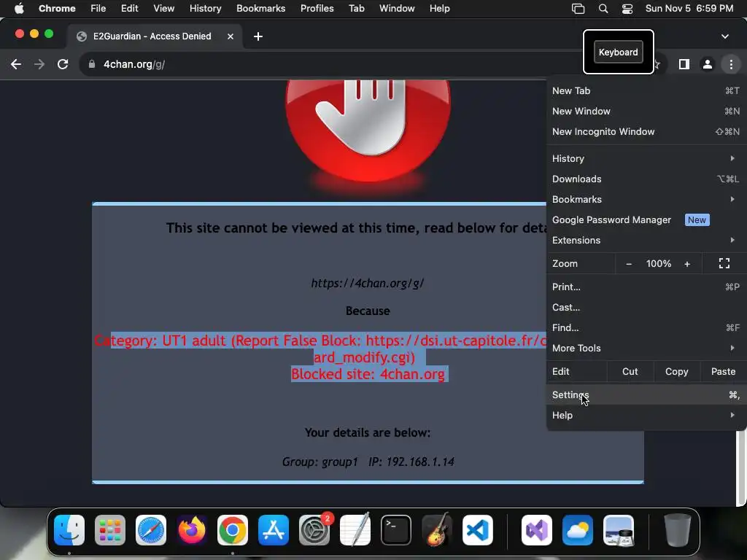Expand the More Tools submenu

[646, 348]
